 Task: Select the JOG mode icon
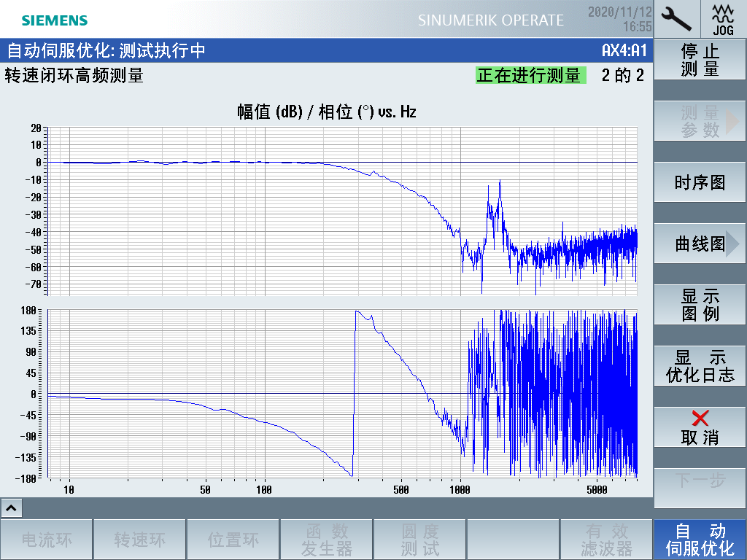click(x=723, y=18)
